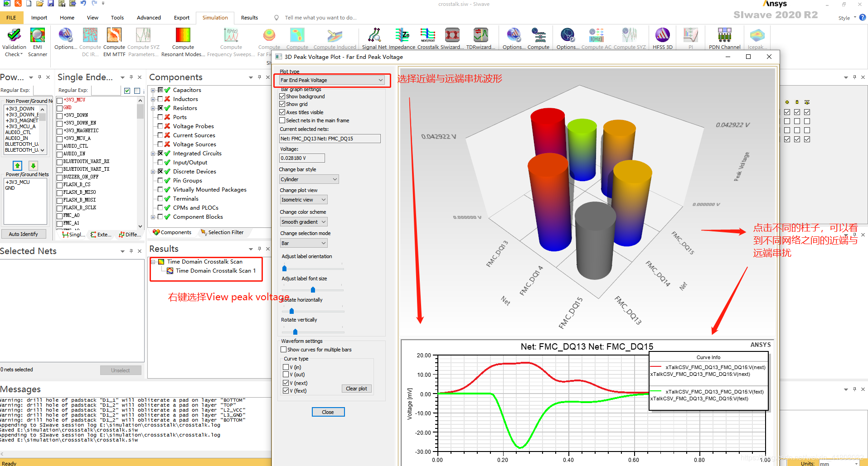Viewport: 868px width, 466px height.
Task: Click the Voltage value field
Action: (x=302, y=158)
